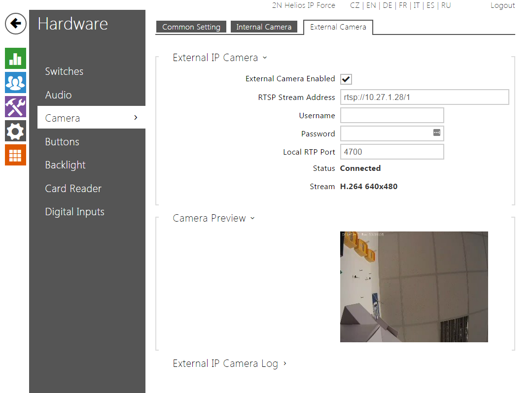
Task: Switch to the Internal Camera tab
Action: click(264, 27)
